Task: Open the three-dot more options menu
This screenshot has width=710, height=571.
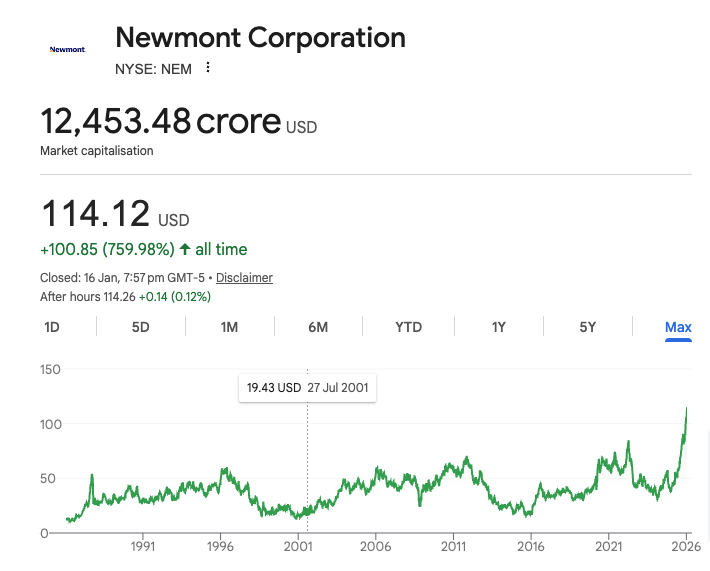Action: (208, 68)
